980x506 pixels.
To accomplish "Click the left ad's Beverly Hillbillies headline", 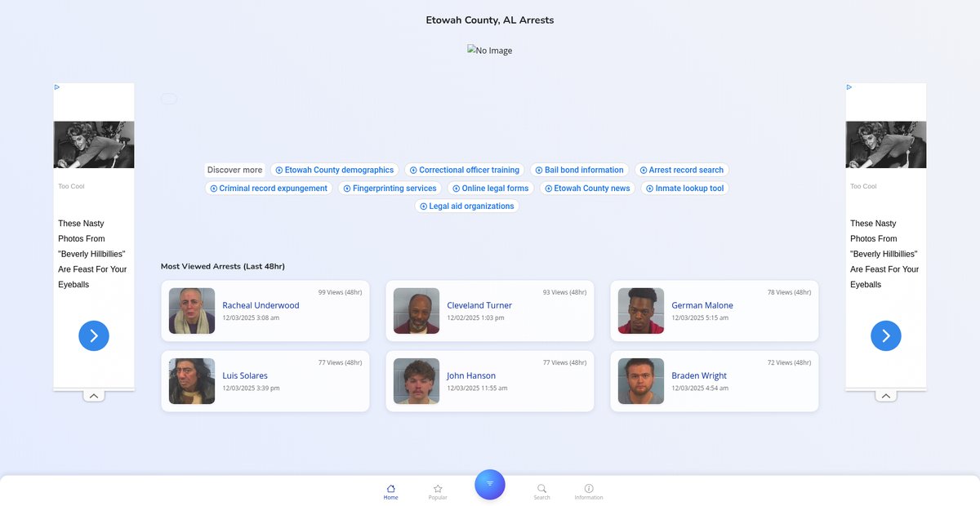I will click(x=92, y=254).
